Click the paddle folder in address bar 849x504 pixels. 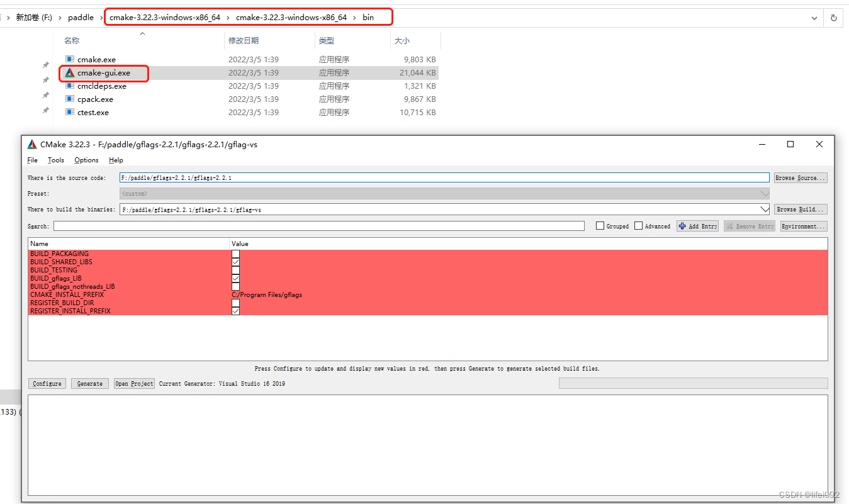(81, 18)
